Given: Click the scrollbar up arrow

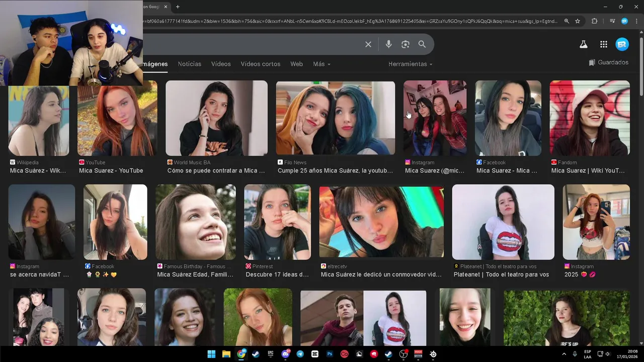Looking at the screenshot, I should tap(641, 32).
